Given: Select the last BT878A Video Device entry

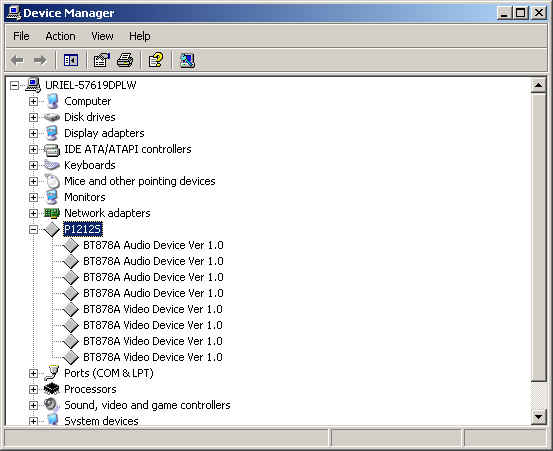Looking at the screenshot, I should click(153, 357).
